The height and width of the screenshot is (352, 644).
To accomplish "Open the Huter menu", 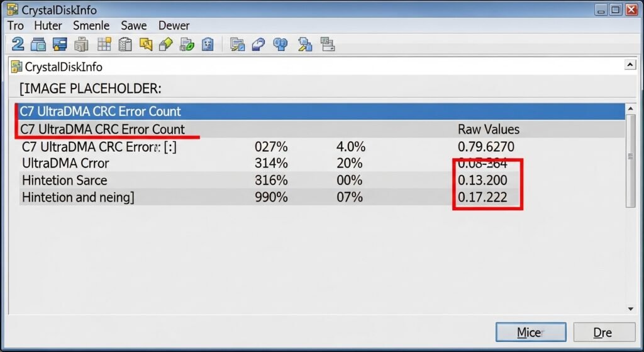I will point(48,26).
